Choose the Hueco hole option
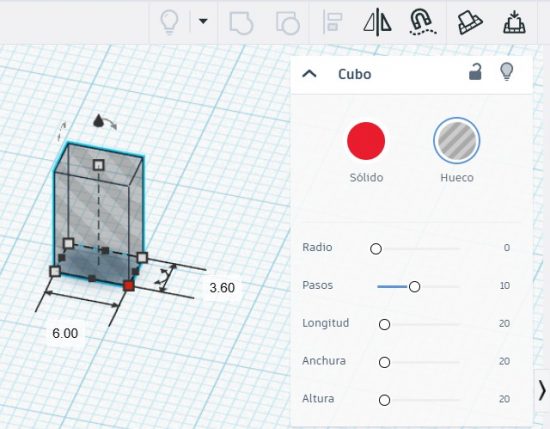 tap(456, 141)
